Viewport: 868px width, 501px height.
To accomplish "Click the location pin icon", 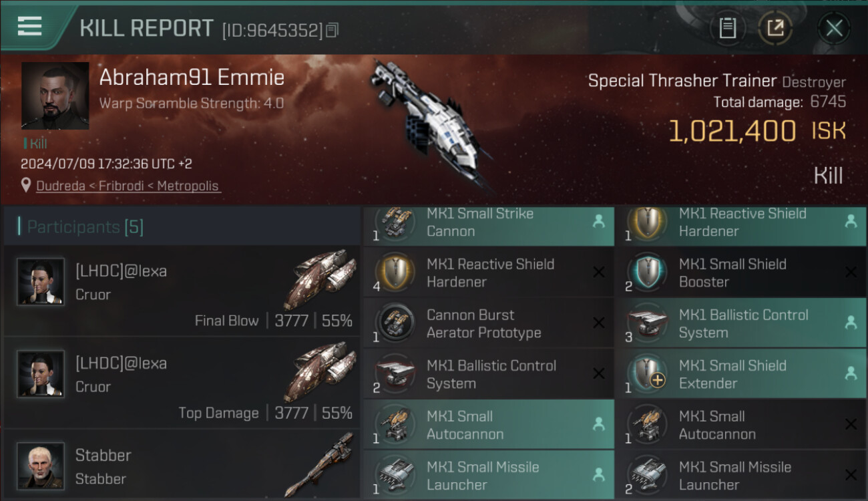I will pyautogui.click(x=26, y=185).
